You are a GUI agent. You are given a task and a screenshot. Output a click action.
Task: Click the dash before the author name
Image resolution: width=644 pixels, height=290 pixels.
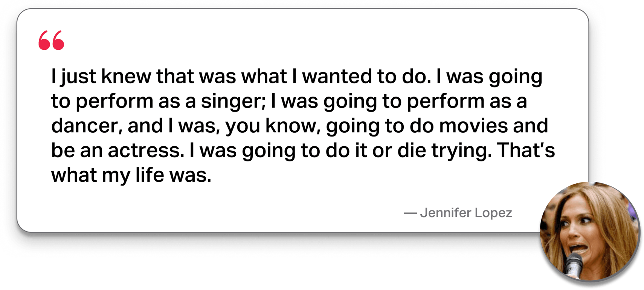pos(410,213)
